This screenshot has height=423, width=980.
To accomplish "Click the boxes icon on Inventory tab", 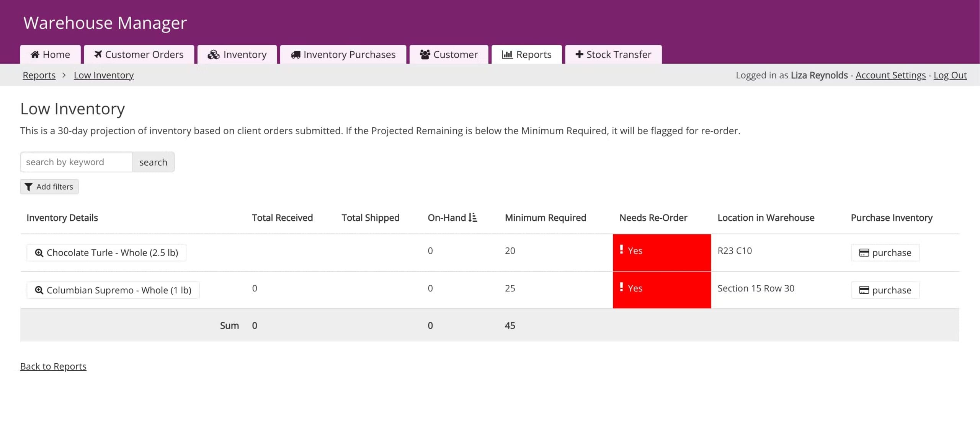I will coord(213,55).
